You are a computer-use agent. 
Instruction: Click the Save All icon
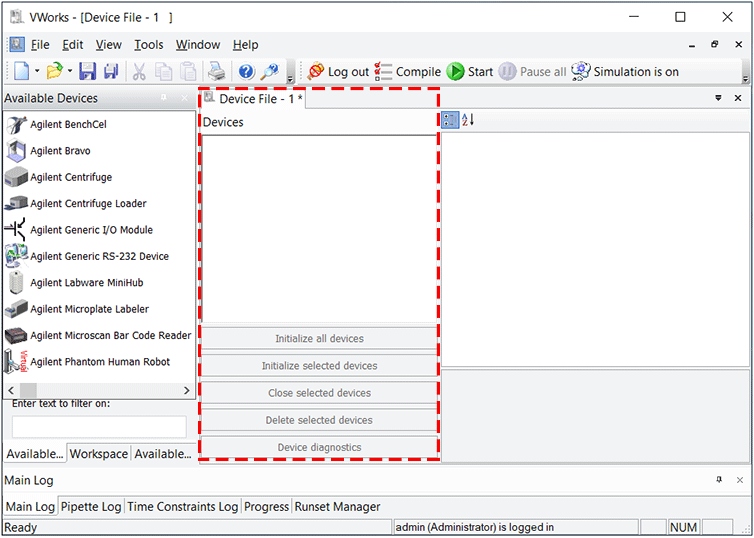(111, 72)
